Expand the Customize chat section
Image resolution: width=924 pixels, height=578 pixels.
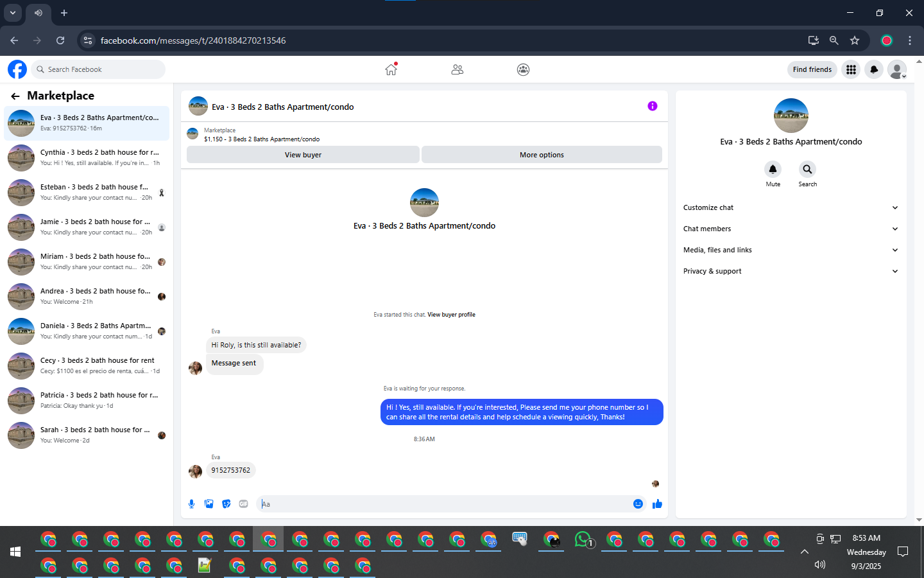(791, 207)
